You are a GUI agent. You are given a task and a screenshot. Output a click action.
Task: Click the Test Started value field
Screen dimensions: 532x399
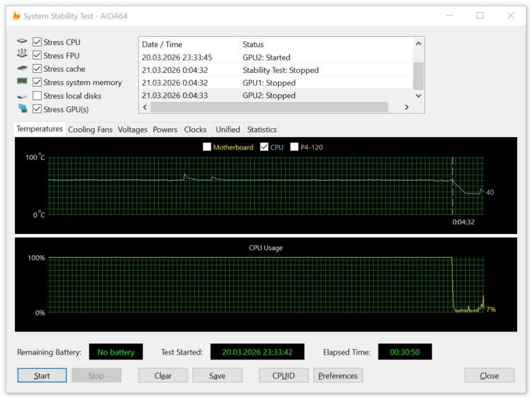[x=257, y=352]
